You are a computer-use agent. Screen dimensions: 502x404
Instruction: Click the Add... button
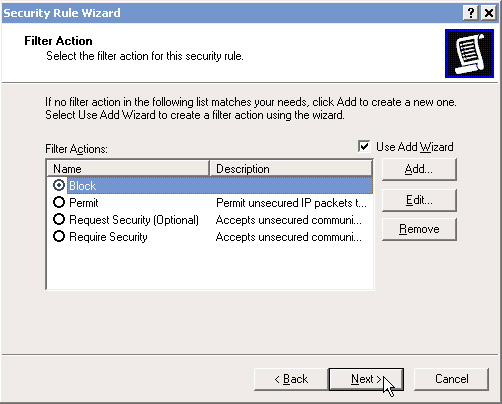coord(419,169)
